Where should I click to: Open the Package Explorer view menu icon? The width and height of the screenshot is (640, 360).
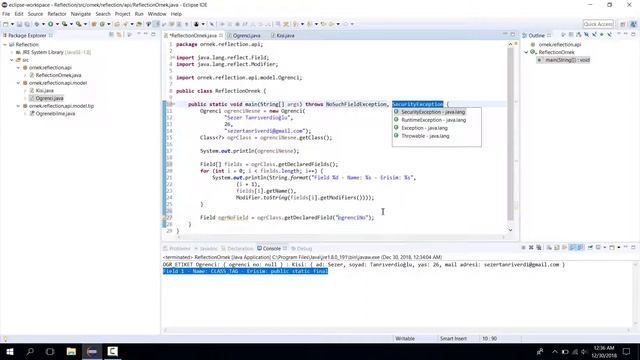[130, 35]
